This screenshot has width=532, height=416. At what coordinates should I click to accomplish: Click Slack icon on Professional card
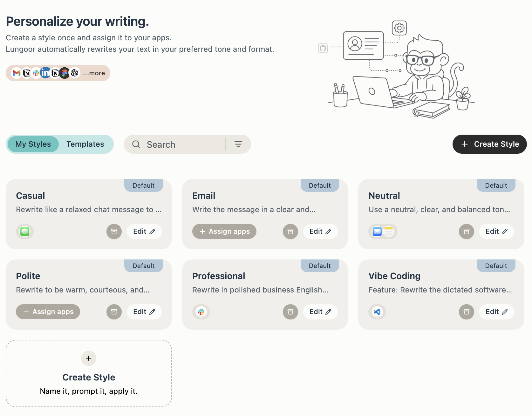tap(201, 312)
